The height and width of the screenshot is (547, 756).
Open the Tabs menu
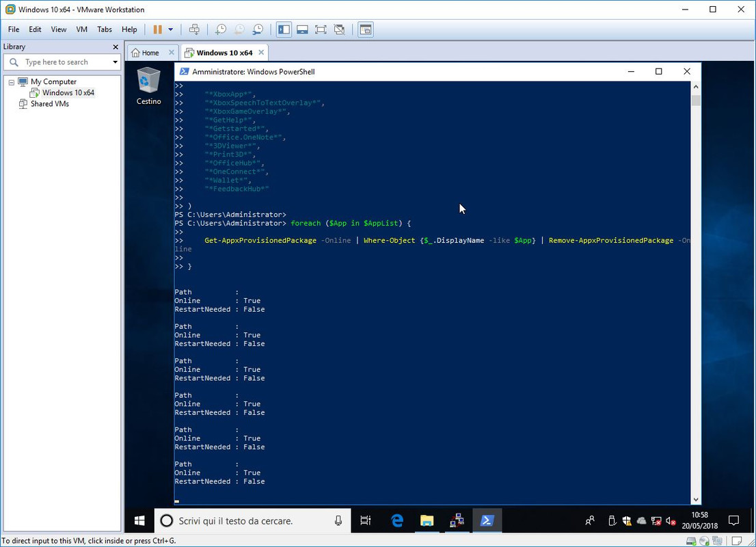[104, 29]
